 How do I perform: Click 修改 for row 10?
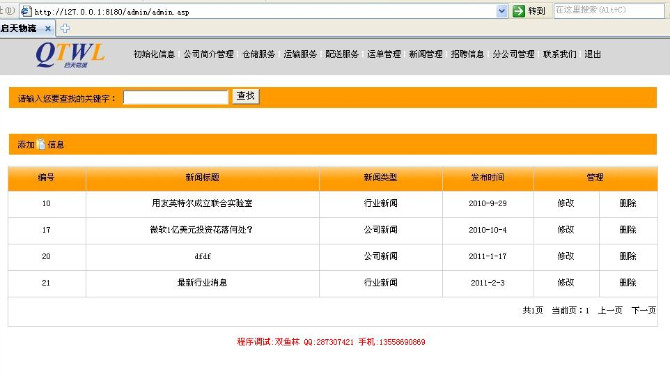click(566, 203)
